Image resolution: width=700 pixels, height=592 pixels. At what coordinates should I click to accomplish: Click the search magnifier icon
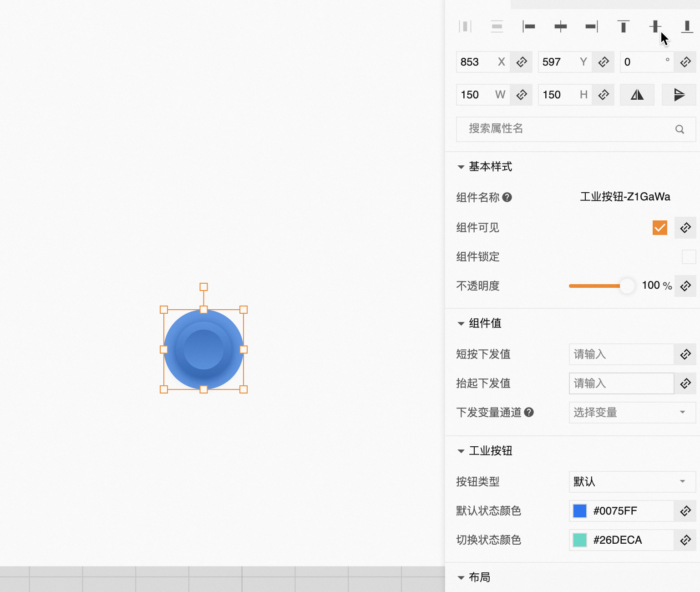tap(680, 129)
